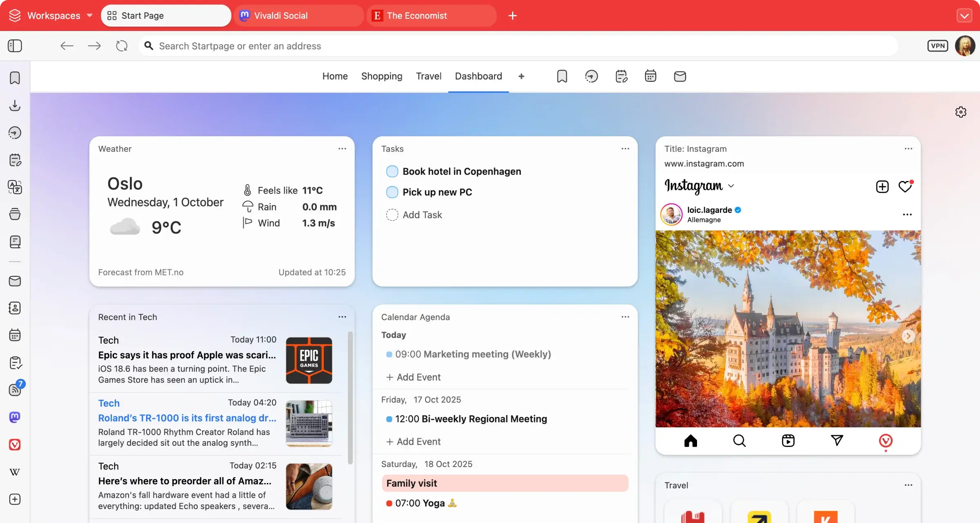Open the Wikipedia web panel

pyautogui.click(x=15, y=472)
